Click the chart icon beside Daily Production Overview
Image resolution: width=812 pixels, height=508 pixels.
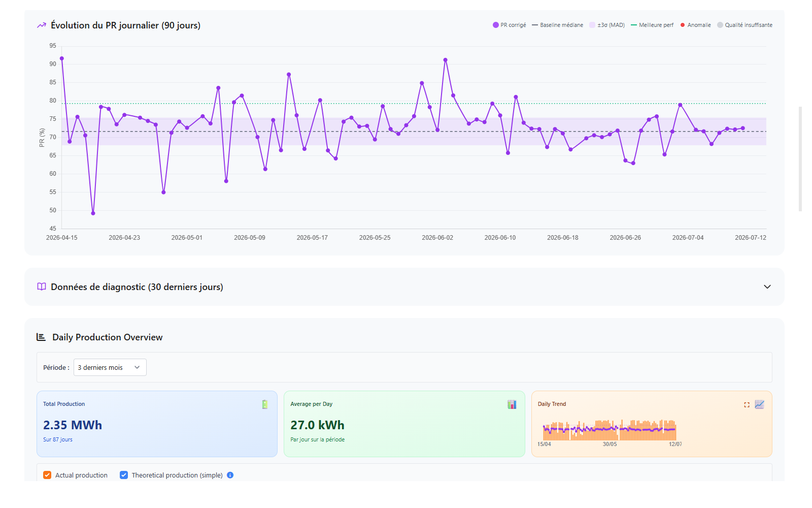41,337
